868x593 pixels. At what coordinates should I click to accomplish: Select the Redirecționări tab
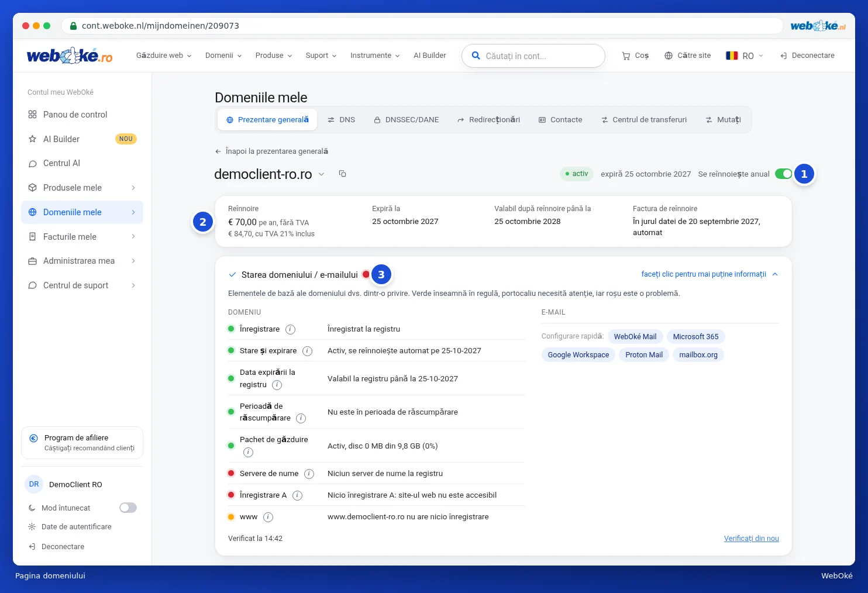[x=488, y=120]
